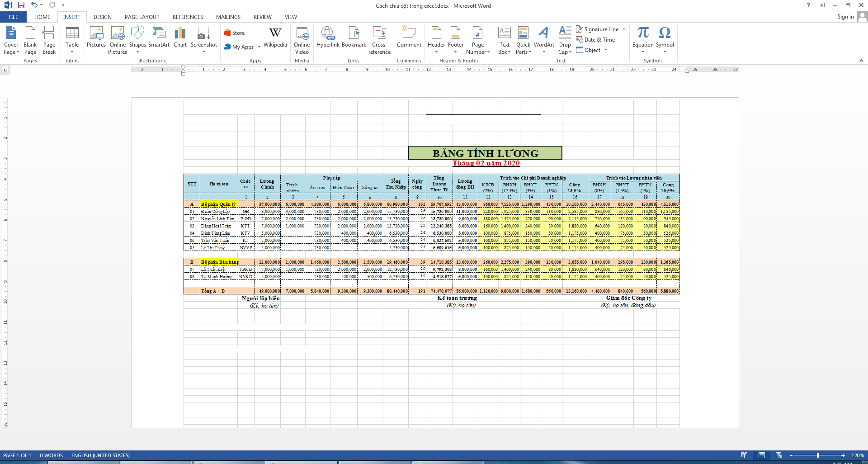Viewport: 868px width, 464px height.
Task: Open the Office Store
Action: 235,33
